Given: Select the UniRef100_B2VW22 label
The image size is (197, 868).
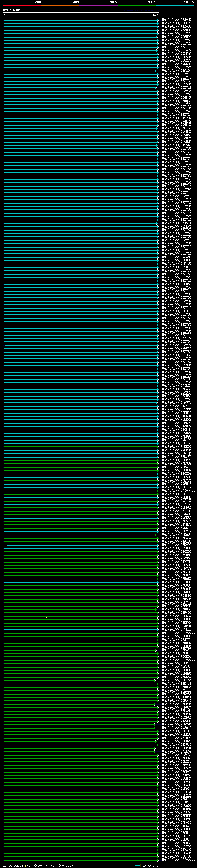Looking at the screenshot, I should pos(176,433).
